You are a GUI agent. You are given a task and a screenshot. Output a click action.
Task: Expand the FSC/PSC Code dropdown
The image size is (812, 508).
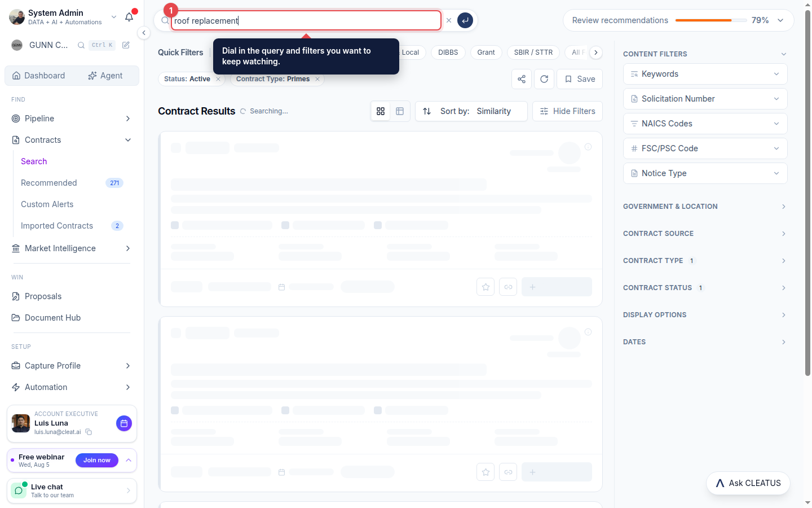705,148
